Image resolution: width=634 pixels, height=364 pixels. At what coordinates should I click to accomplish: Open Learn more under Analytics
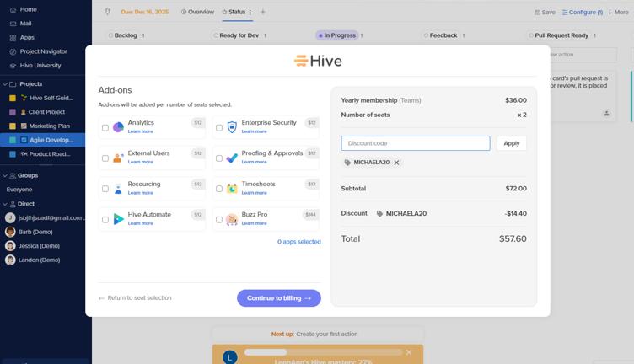click(140, 131)
